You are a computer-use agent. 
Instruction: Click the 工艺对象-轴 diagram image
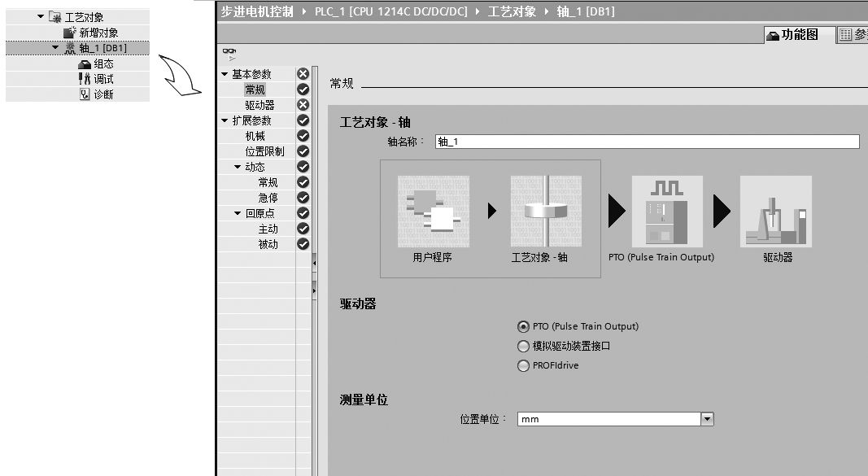coord(546,212)
